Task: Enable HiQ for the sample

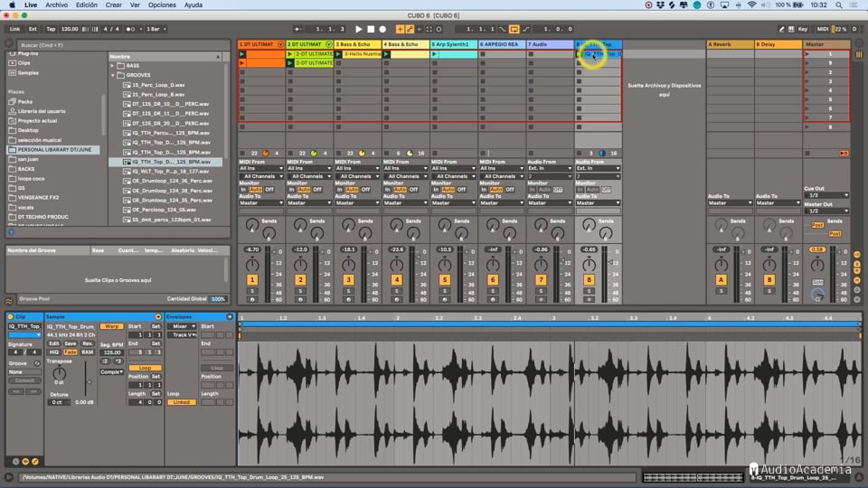Action: tap(53, 352)
